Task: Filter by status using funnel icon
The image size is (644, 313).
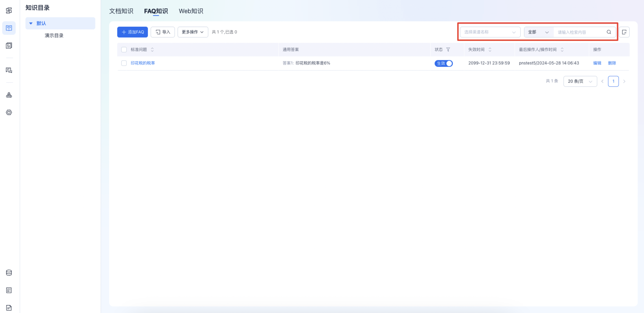Action: click(448, 50)
